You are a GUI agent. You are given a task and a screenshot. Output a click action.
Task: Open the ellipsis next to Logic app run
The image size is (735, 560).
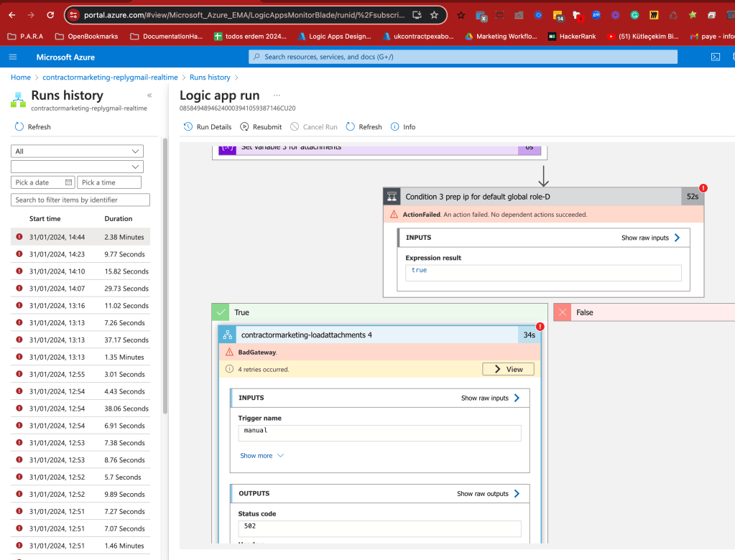point(277,95)
